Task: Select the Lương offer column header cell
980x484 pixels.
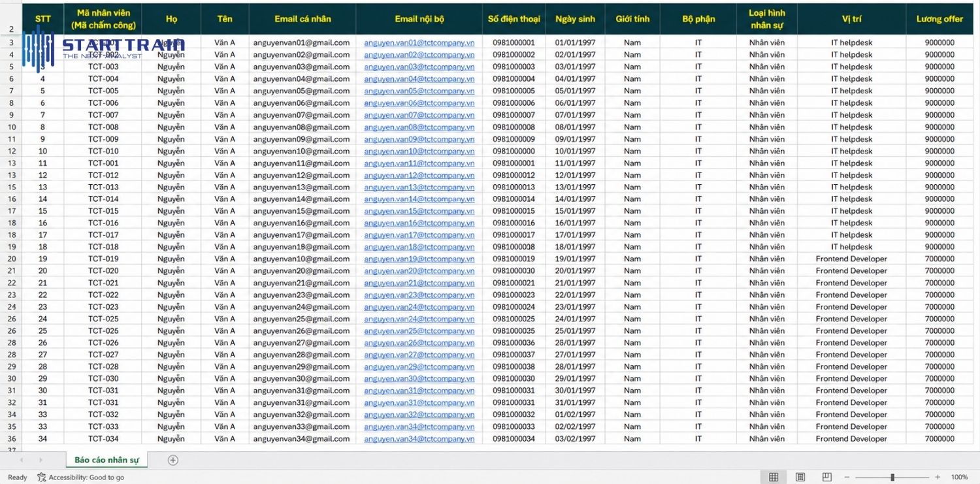Action: 939,19
